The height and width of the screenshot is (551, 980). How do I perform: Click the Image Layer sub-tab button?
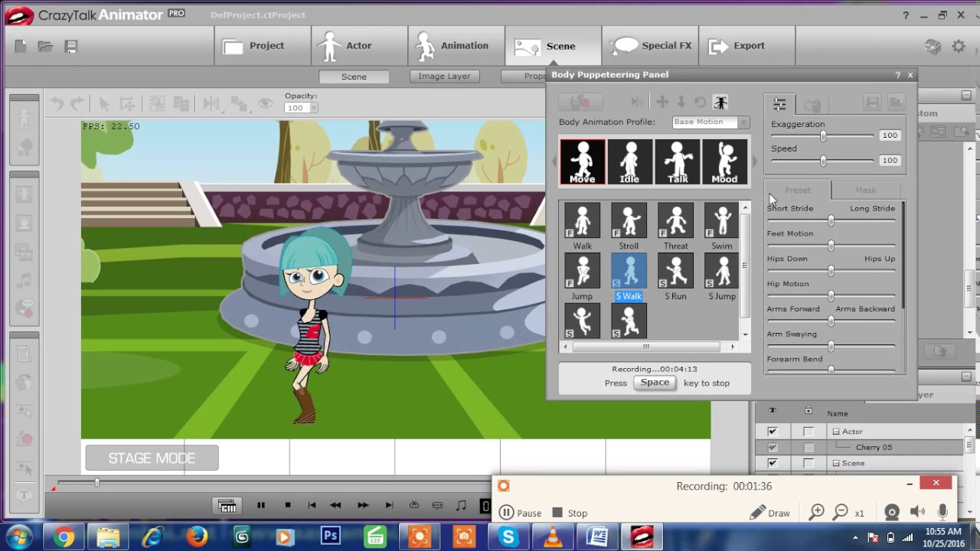click(444, 77)
